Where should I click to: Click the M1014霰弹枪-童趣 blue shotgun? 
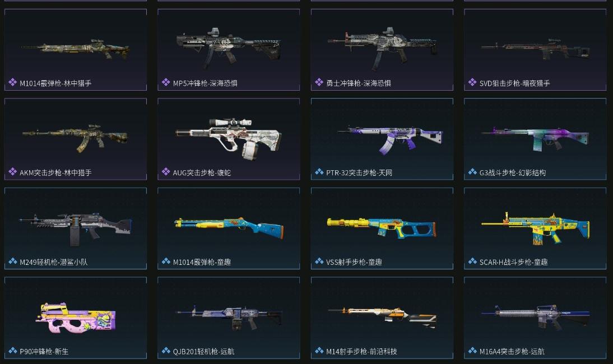[x=229, y=228]
